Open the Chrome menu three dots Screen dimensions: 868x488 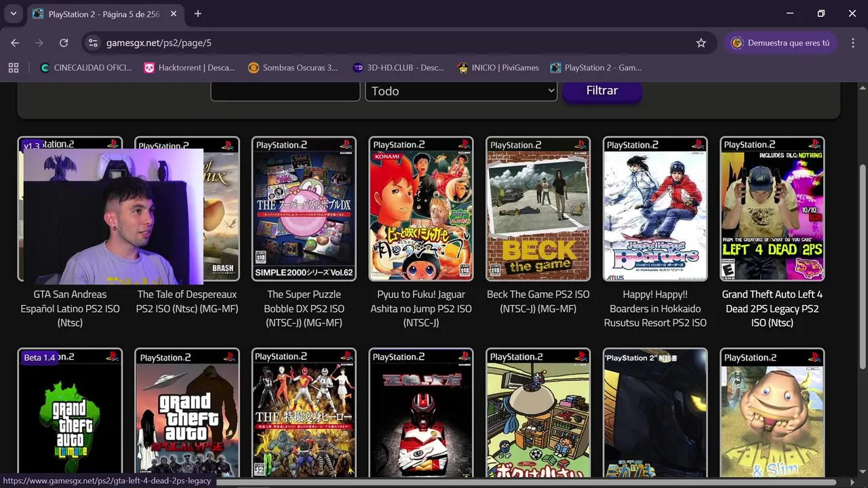(852, 43)
